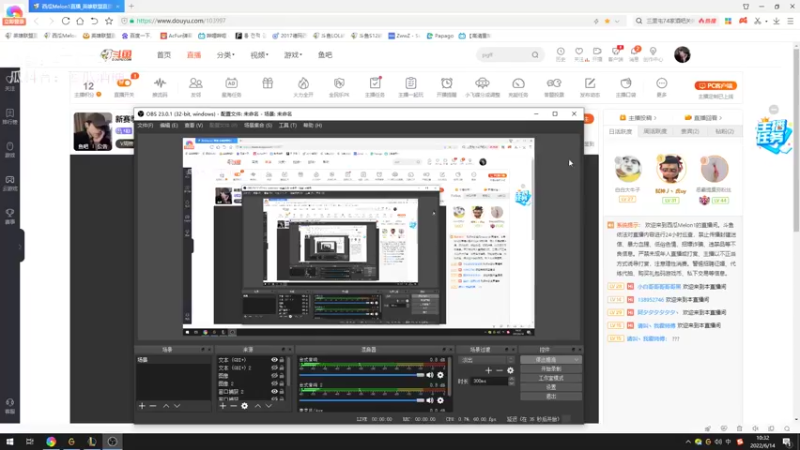Open the 视频 dropdown in Douyu navigation

[259, 55]
